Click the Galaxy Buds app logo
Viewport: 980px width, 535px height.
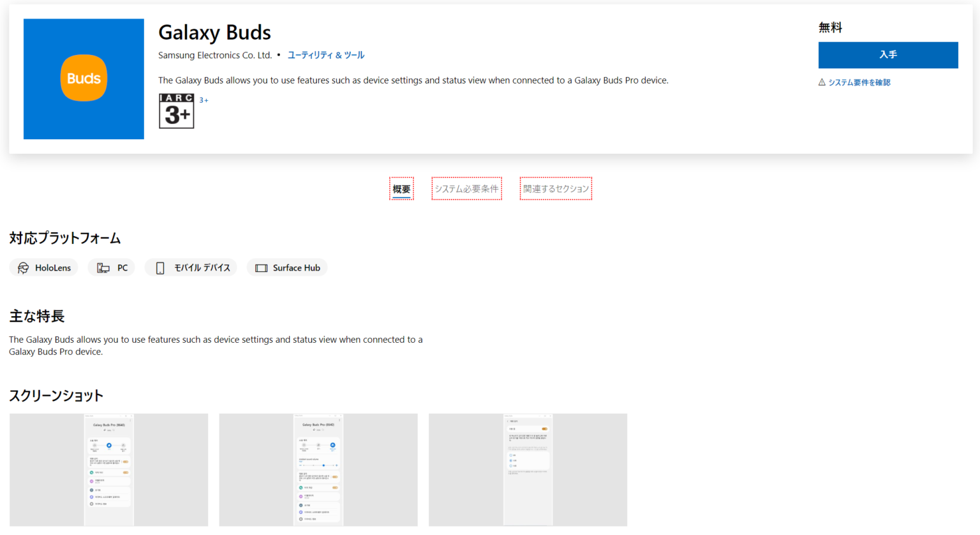tap(84, 79)
